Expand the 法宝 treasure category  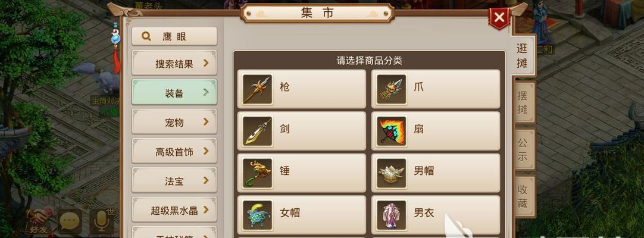174,180
